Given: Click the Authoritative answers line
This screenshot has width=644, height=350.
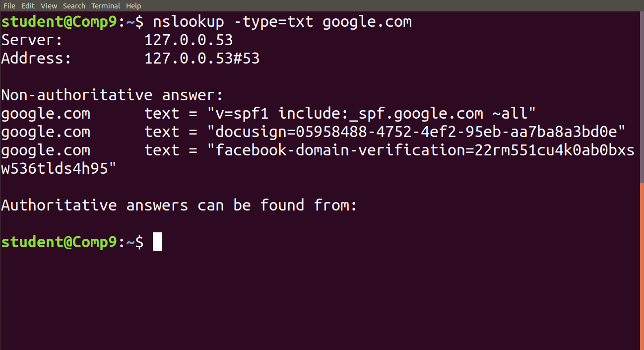Looking at the screenshot, I should click(179, 205).
